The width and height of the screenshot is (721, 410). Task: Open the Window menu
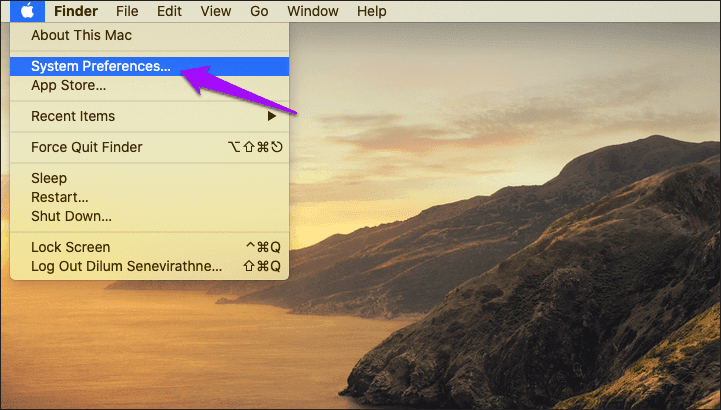click(x=313, y=11)
